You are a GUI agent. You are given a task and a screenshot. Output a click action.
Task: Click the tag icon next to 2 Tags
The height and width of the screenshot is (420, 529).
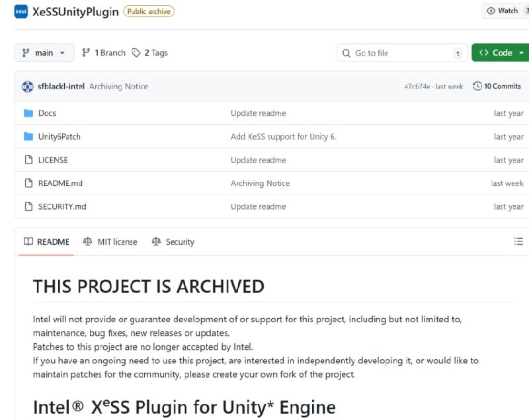click(x=136, y=53)
